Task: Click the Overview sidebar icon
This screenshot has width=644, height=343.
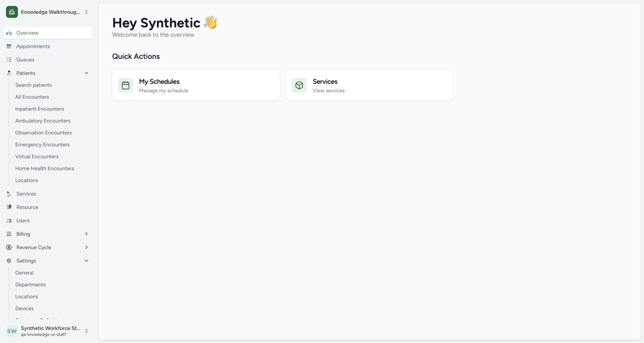Action: click(9, 33)
